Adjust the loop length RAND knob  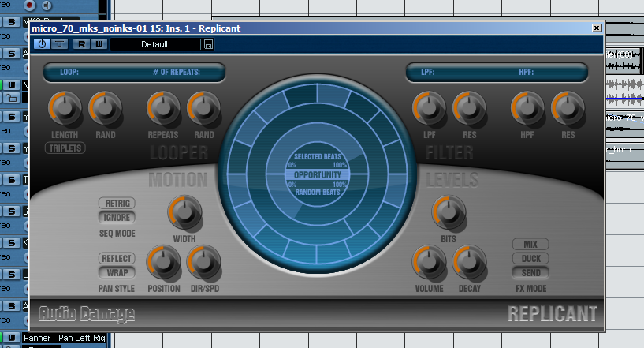click(105, 108)
